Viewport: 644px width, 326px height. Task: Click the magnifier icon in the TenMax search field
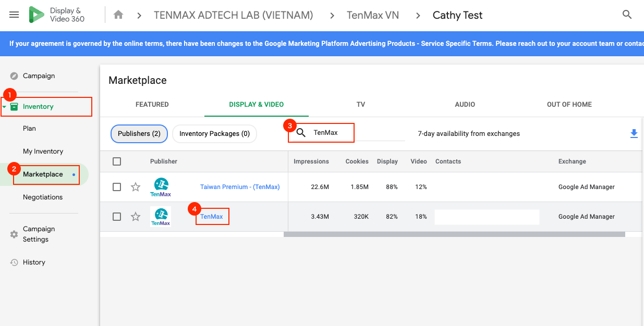301,133
